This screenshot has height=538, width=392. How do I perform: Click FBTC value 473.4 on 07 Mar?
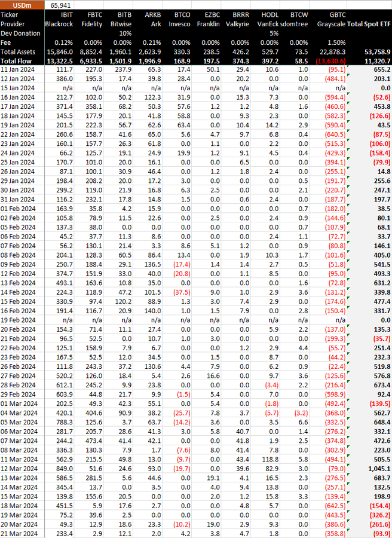pyautogui.click(x=94, y=441)
